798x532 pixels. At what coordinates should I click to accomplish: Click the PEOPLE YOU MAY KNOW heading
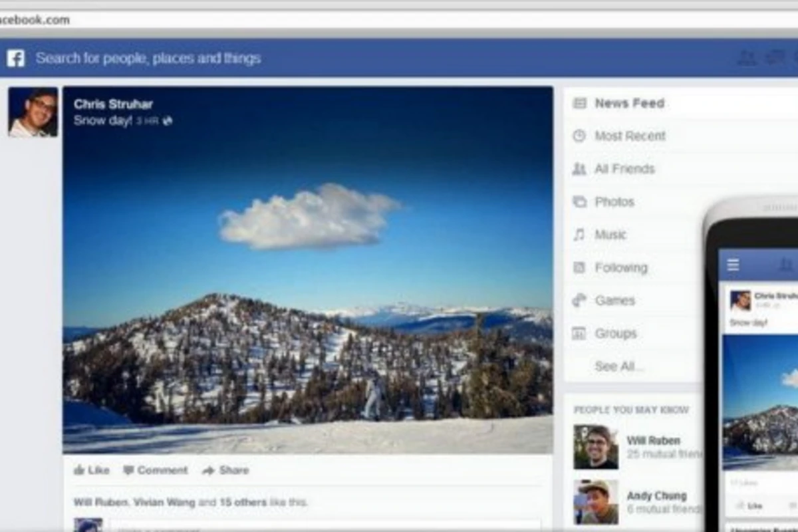click(x=631, y=410)
